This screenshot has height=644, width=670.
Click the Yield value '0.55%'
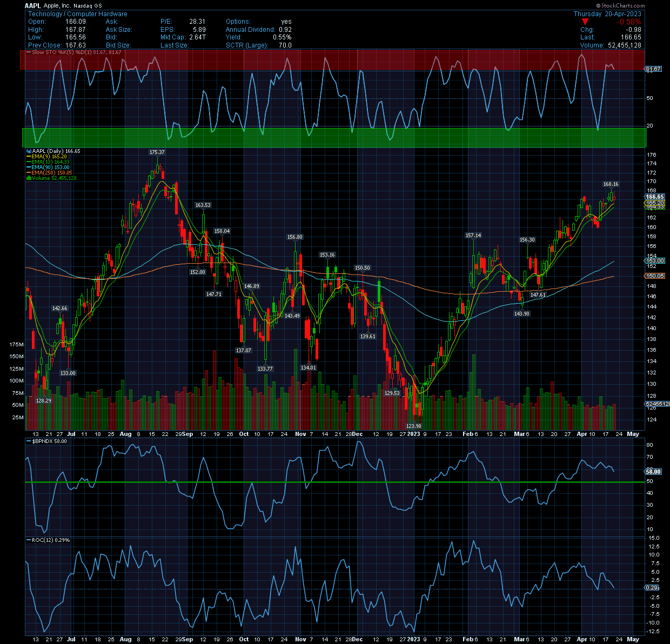pyautogui.click(x=282, y=37)
